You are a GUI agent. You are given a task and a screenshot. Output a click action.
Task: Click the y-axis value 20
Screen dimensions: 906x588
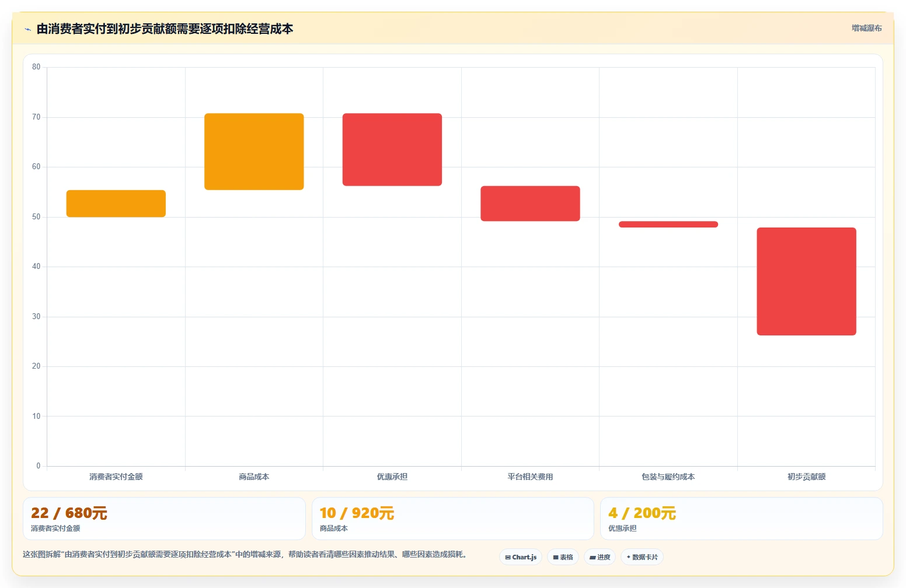tap(36, 366)
